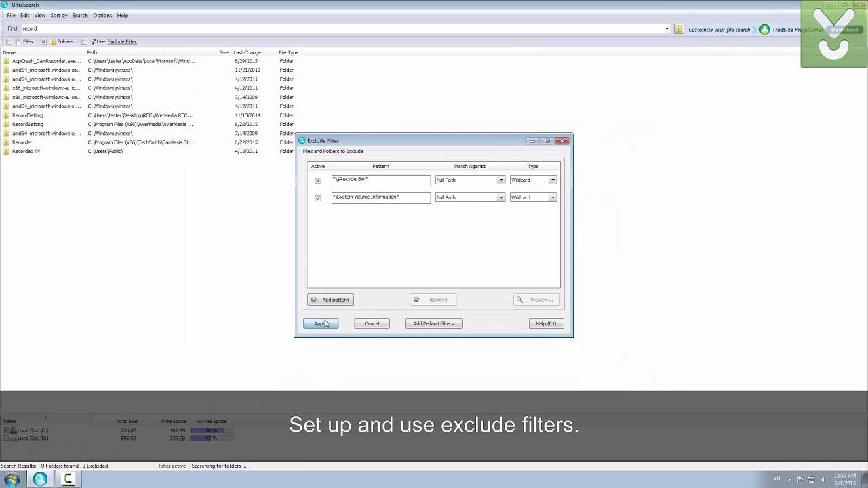Click the yellow folder button right of Find
The width and height of the screenshot is (868, 488).
click(679, 29)
